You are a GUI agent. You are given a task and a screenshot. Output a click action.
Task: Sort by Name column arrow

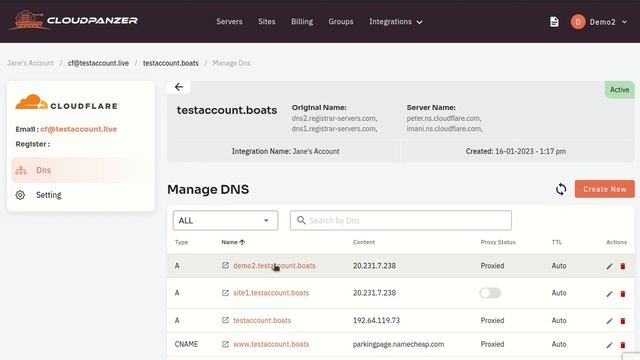[x=242, y=242]
